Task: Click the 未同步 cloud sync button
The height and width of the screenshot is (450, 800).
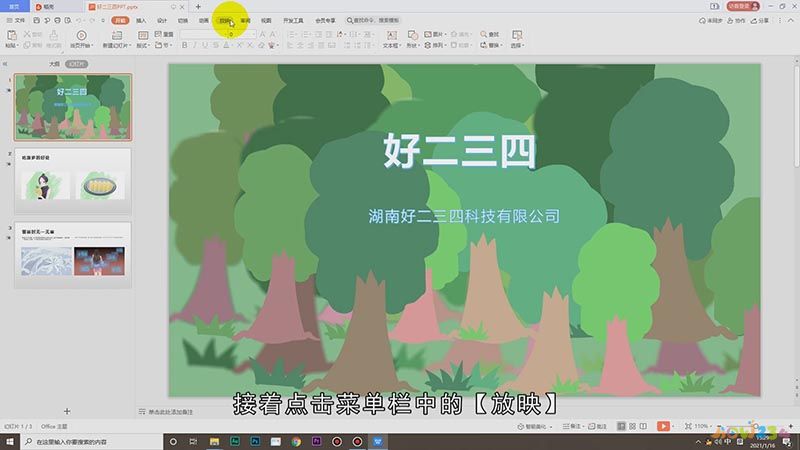Action: (x=711, y=20)
